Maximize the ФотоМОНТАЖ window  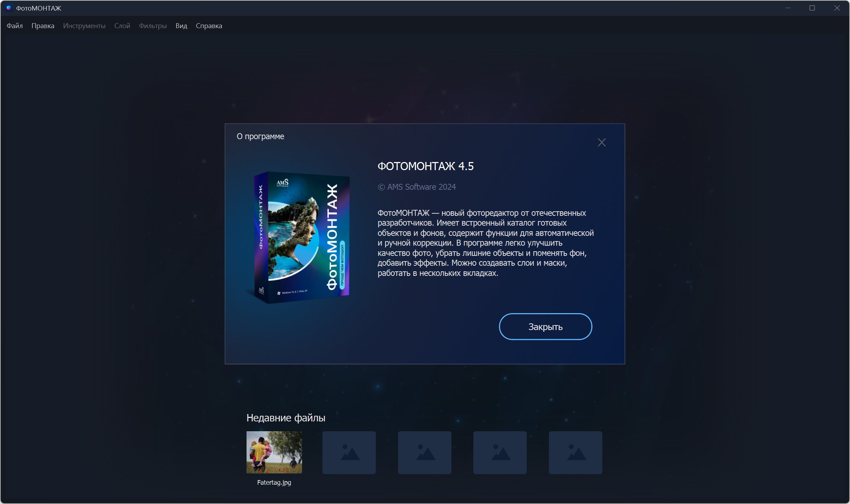pyautogui.click(x=812, y=8)
